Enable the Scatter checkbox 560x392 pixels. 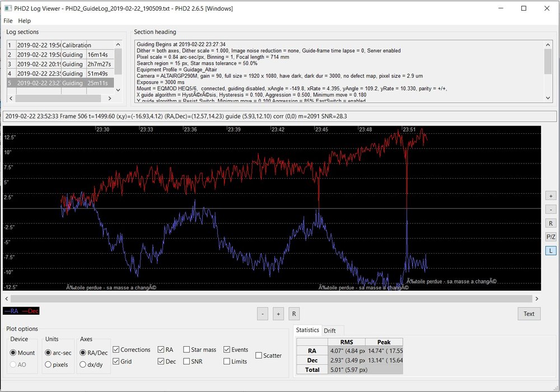coord(269,355)
